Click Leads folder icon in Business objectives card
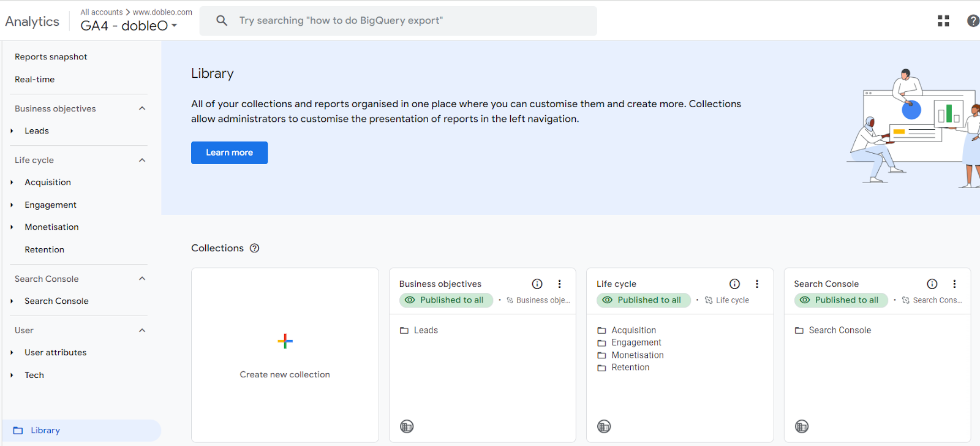980x446 pixels. (404, 330)
